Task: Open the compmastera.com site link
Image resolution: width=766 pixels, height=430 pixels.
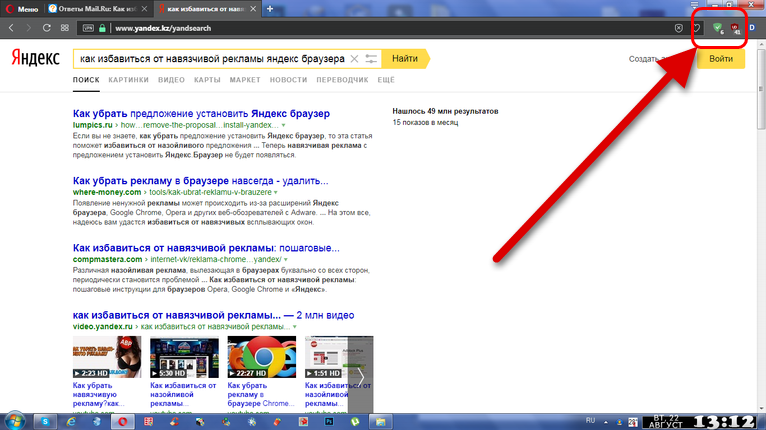Action: point(107,259)
